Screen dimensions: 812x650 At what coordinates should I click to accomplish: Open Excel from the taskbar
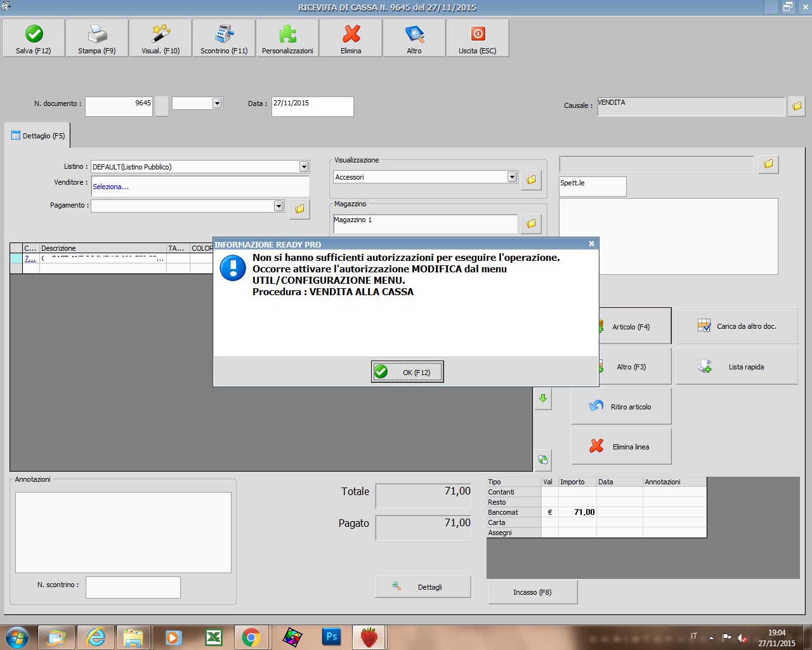pos(213,637)
